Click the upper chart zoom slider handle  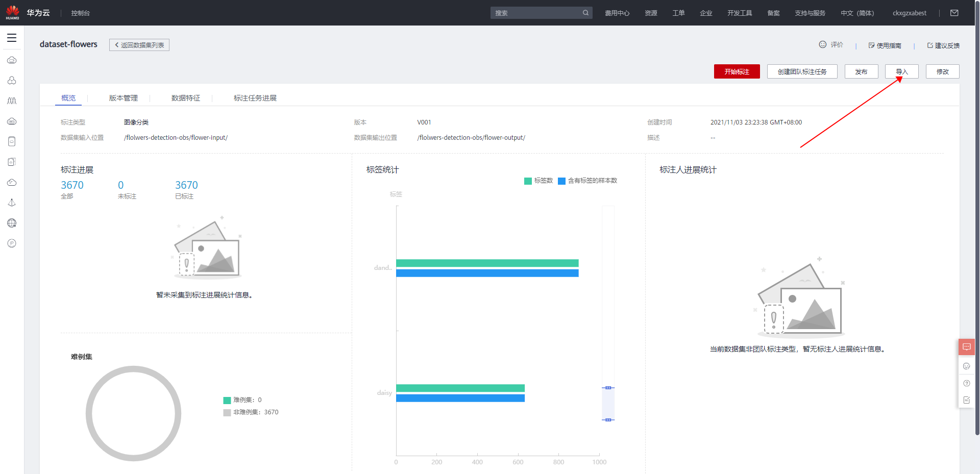(608, 388)
